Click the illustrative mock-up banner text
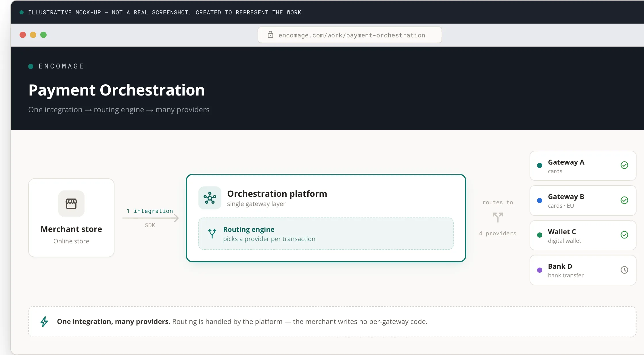The height and width of the screenshot is (355, 644). 164,12
